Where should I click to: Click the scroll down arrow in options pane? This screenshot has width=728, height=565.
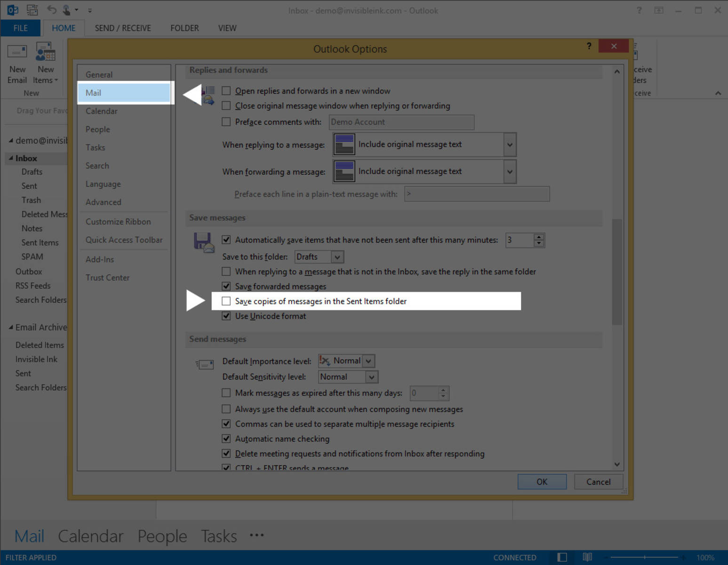(x=617, y=464)
